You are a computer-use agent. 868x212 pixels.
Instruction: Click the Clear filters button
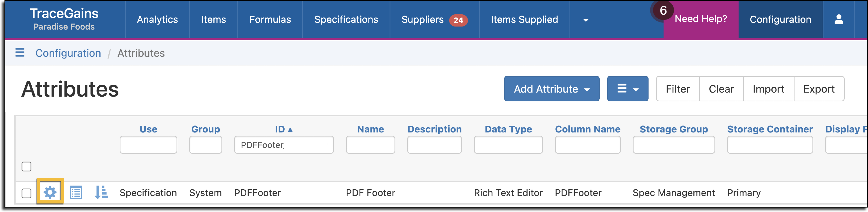721,89
